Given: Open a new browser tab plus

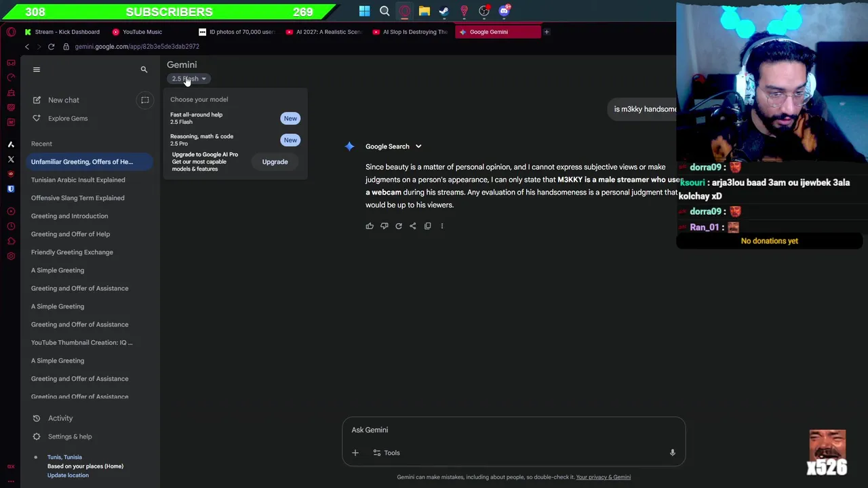Looking at the screenshot, I should point(547,32).
